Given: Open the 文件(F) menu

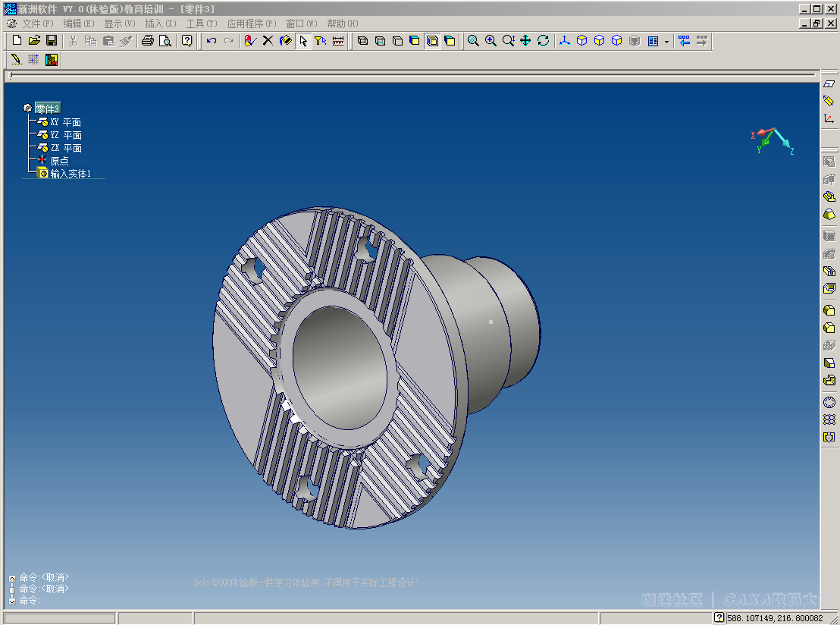Looking at the screenshot, I should [x=38, y=24].
